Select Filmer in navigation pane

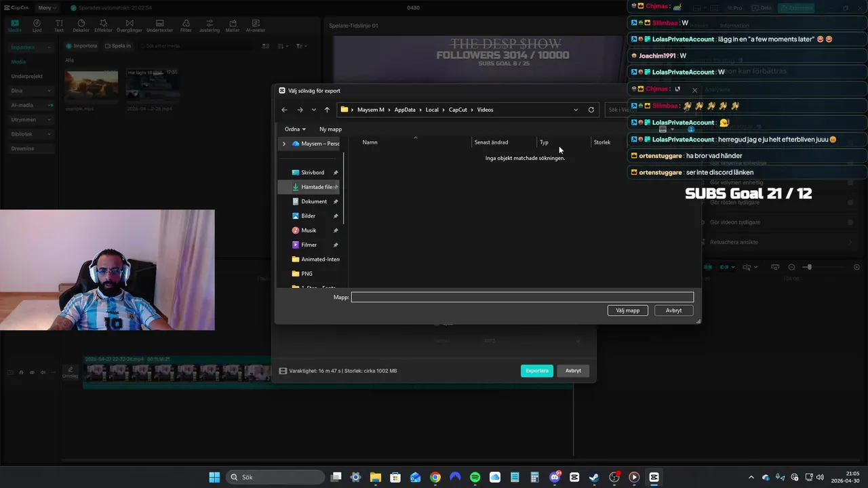coord(309,245)
